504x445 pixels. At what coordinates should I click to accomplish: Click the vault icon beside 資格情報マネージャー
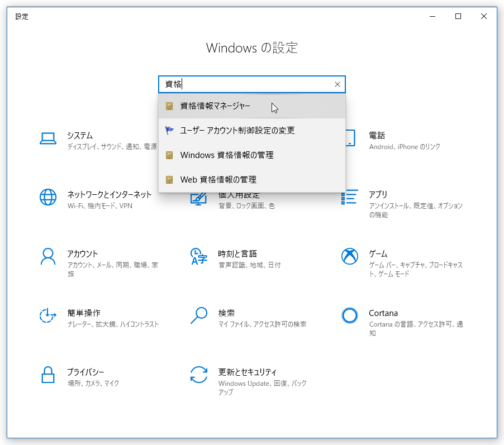[169, 106]
